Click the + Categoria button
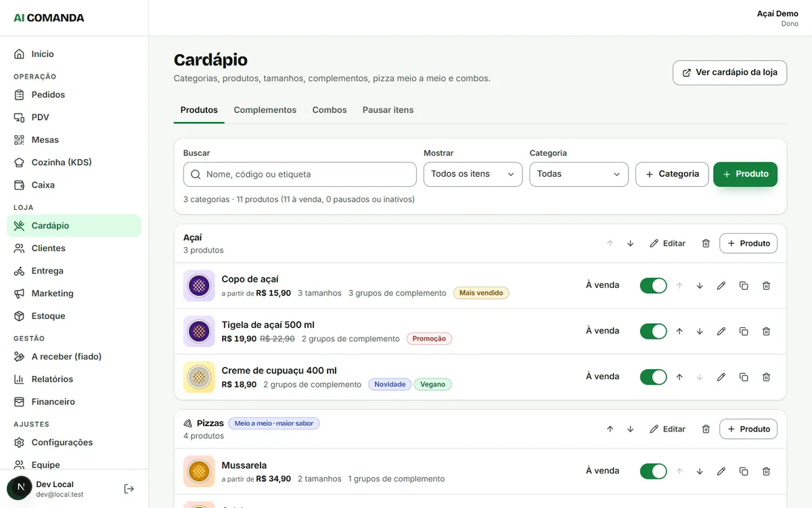Viewport: 812px width, 508px height. [x=672, y=174]
